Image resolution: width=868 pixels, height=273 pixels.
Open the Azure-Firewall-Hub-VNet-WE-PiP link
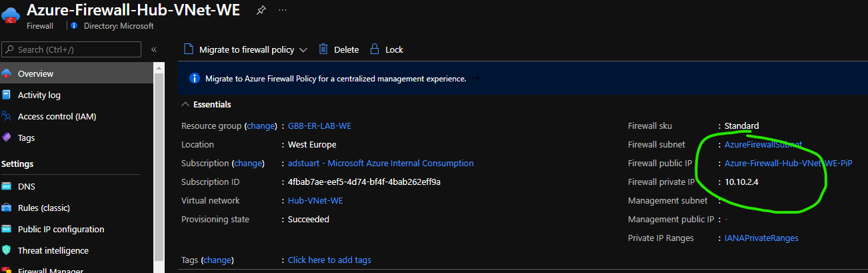point(789,163)
